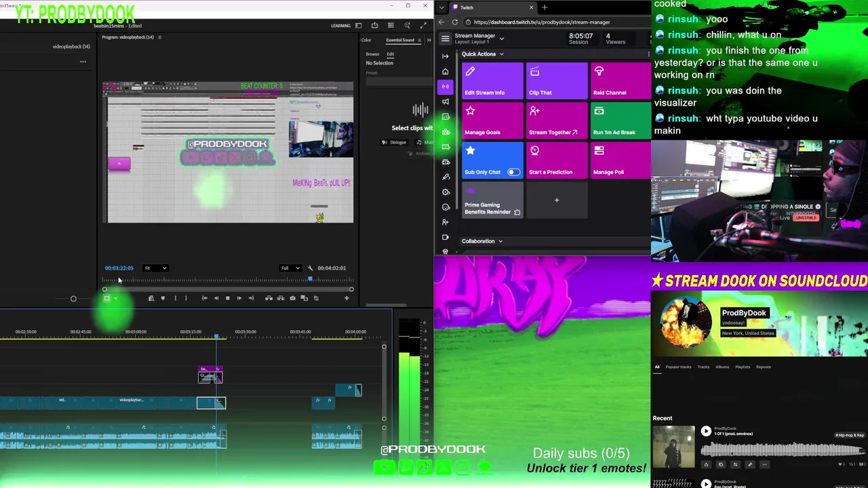Click Mark Out bracket in Premiere
Image resolution: width=868 pixels, height=488 pixels.
click(186, 298)
